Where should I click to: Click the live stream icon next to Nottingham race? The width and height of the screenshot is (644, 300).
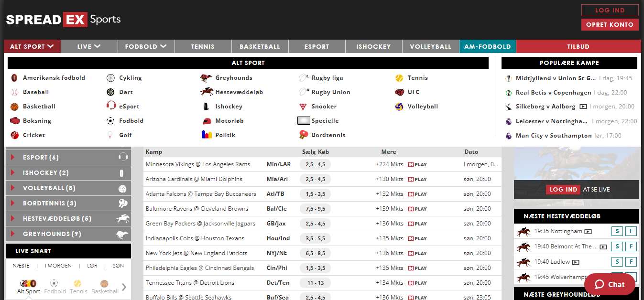pos(588,232)
